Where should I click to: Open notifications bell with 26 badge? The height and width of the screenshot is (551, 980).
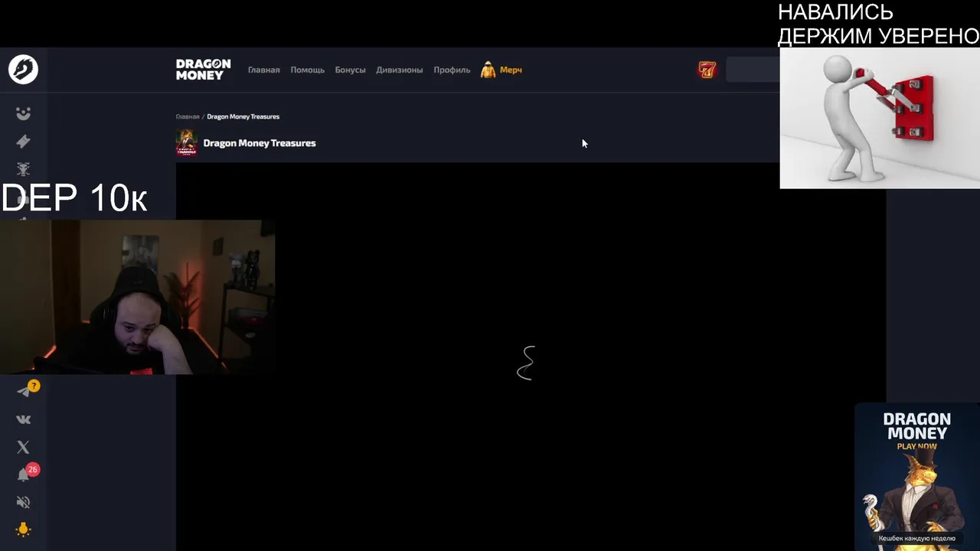[x=23, y=474]
